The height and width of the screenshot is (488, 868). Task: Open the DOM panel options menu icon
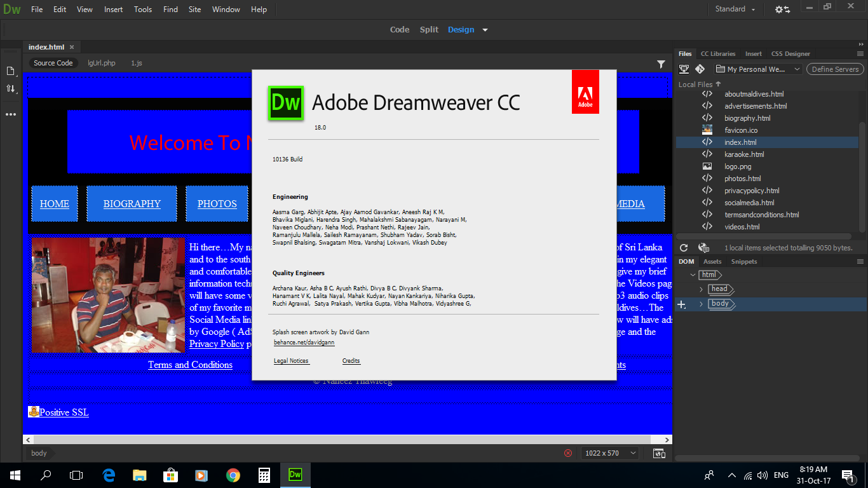pyautogui.click(x=860, y=261)
